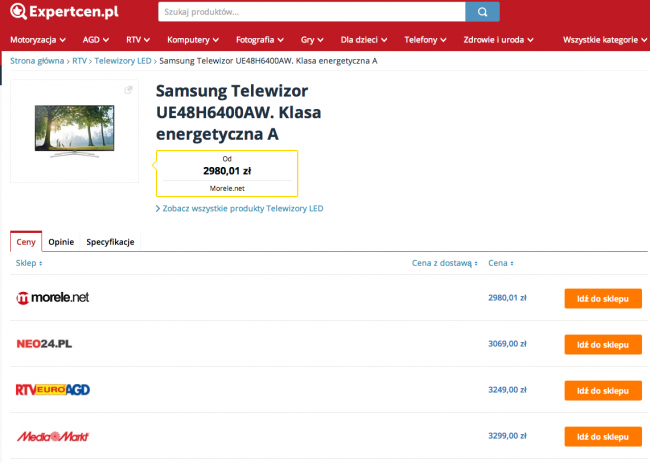Expand the AGD dropdown menu
This screenshot has height=463, width=650.
pyautogui.click(x=96, y=40)
